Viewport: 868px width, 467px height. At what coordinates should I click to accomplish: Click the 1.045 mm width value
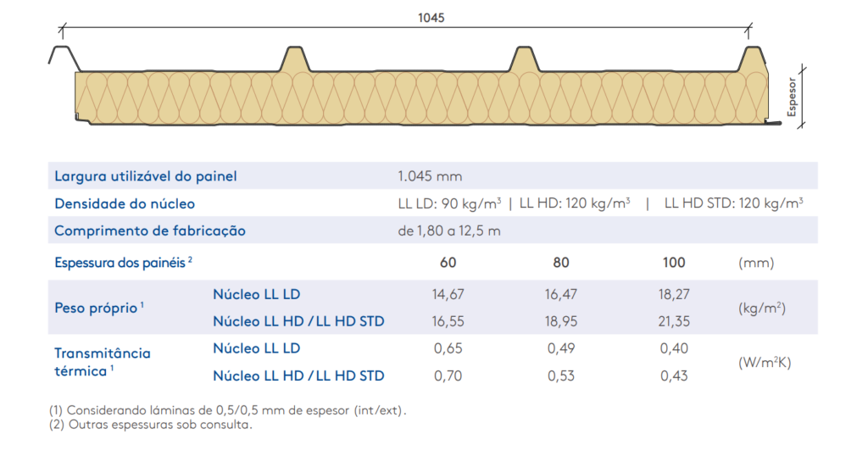tap(430, 176)
